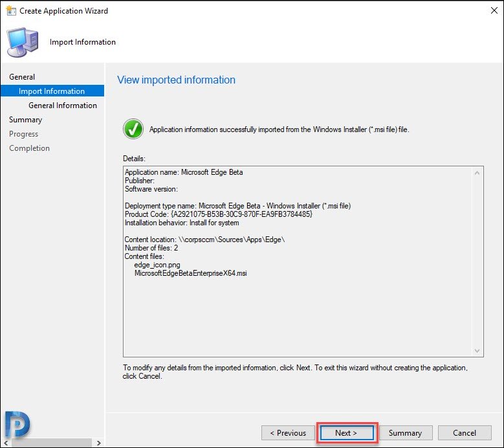Click the sidebar horizontal scroll left arrow
The width and height of the screenshot is (504, 448).
click(6, 443)
